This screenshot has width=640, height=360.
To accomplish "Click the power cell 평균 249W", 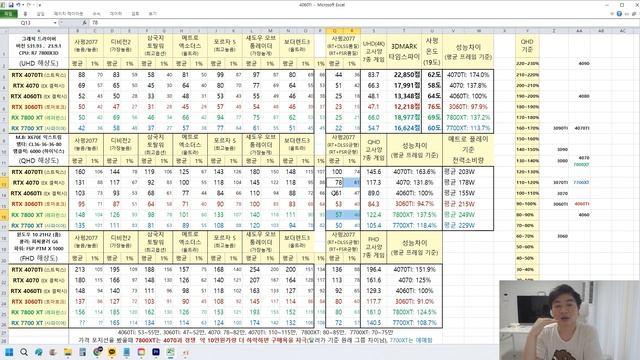I will pos(468,214).
